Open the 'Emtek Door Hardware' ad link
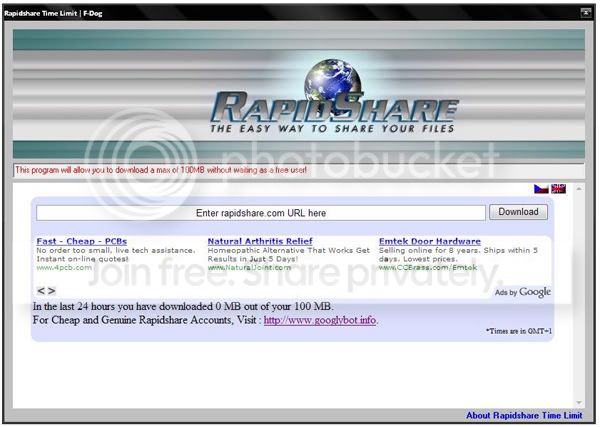Image resolution: width=600 pixels, height=427 pixels. [x=430, y=241]
